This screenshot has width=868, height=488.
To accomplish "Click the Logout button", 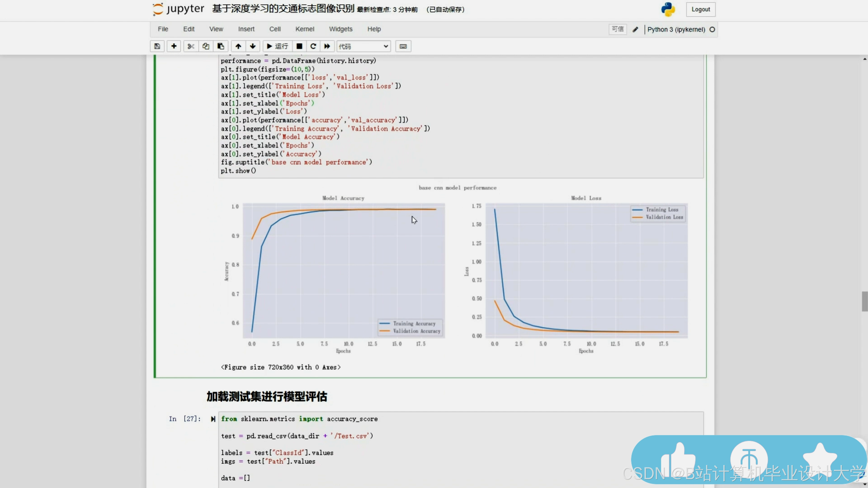I will tap(701, 9).
